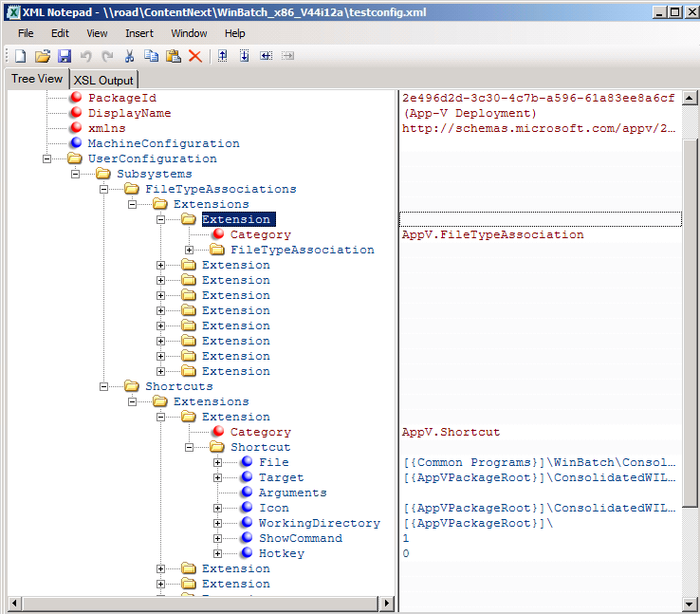Viewport: 700px width, 614px height.
Task: Click the AppV.FileTypeAssociation value
Action: tap(493, 234)
